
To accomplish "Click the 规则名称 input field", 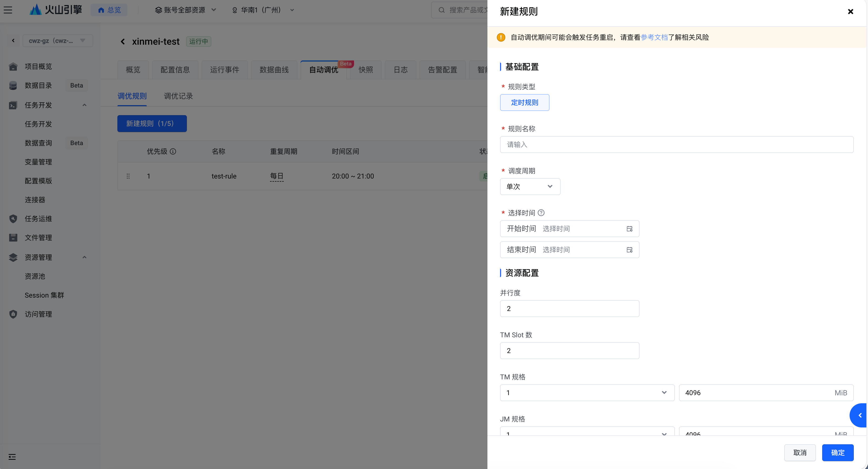I will click(676, 145).
